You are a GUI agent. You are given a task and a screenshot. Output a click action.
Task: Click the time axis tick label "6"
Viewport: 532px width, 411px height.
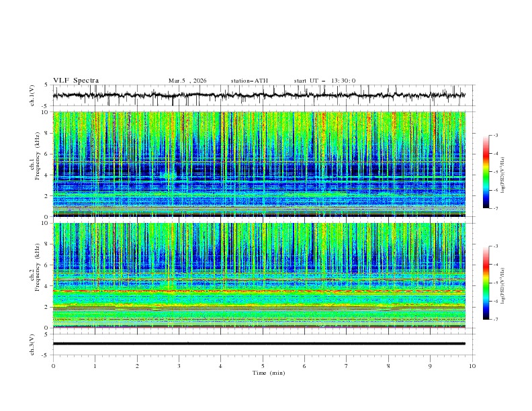point(304,366)
